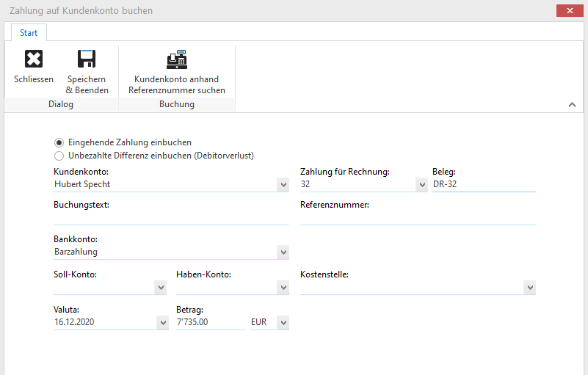Select Eingehende Zahlung einbuchen option
The image size is (588, 375).
(x=59, y=142)
